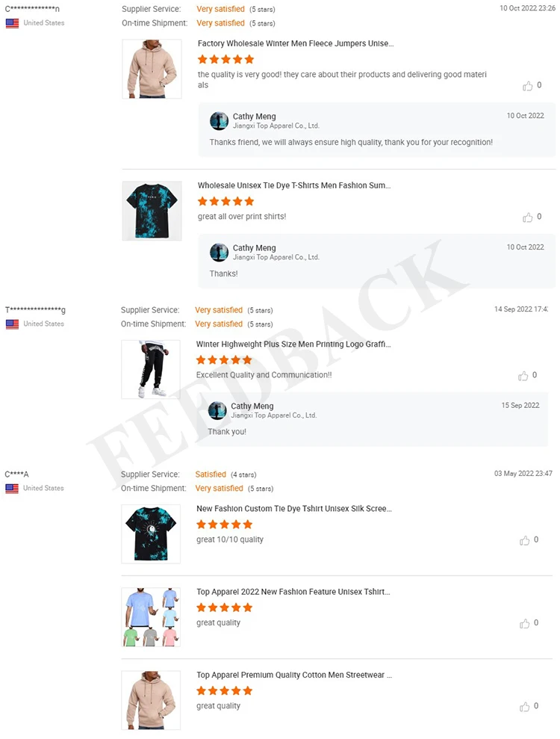Screen dimensions: 560x739
Task: Click US flag beside reviewer C****A
Action: click(12, 488)
